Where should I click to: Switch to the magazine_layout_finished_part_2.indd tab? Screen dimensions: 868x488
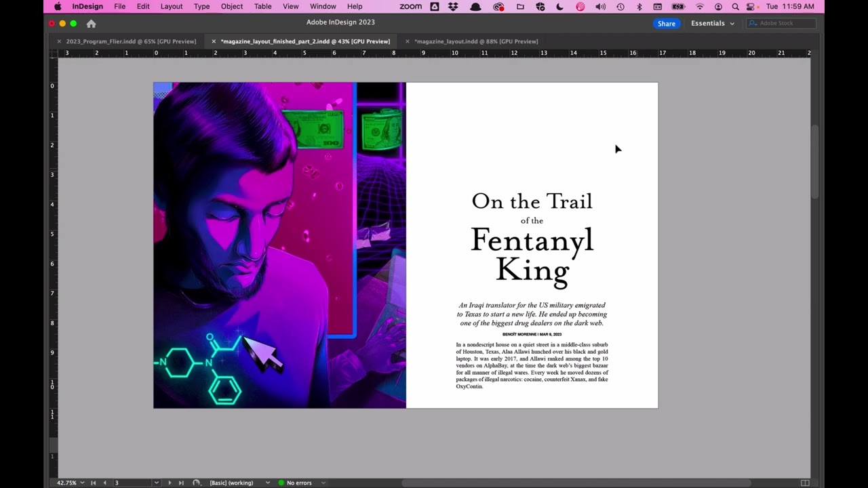coord(305,41)
